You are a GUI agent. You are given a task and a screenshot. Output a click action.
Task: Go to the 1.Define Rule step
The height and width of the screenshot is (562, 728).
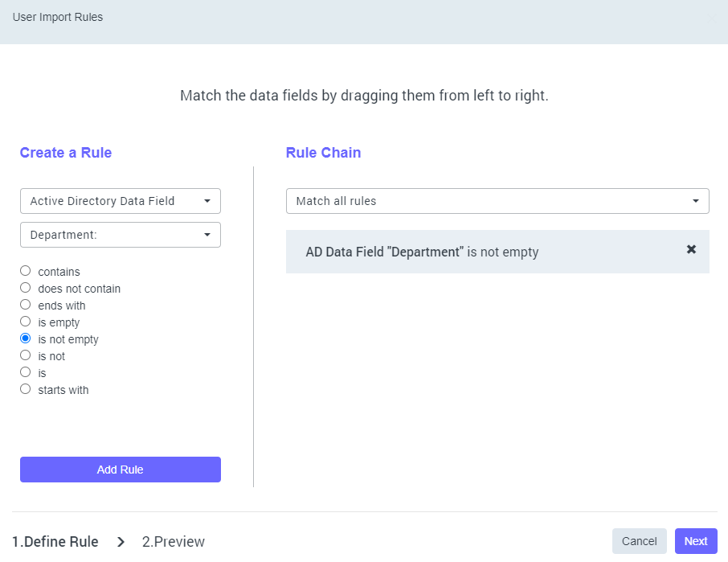[55, 542]
